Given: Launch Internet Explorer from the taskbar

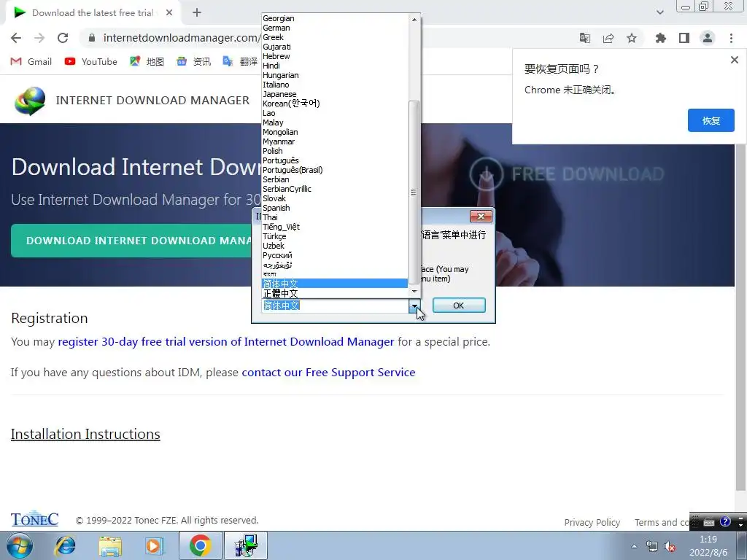Looking at the screenshot, I should (x=65, y=546).
